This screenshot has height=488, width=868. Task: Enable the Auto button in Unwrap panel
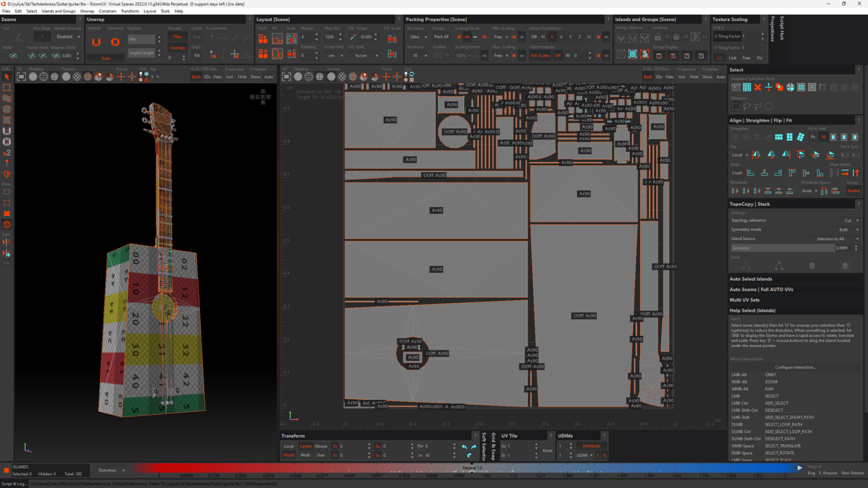[106, 58]
